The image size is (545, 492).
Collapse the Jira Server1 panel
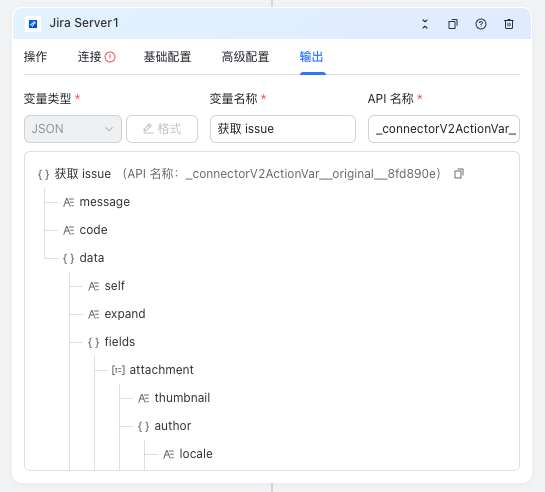click(425, 24)
